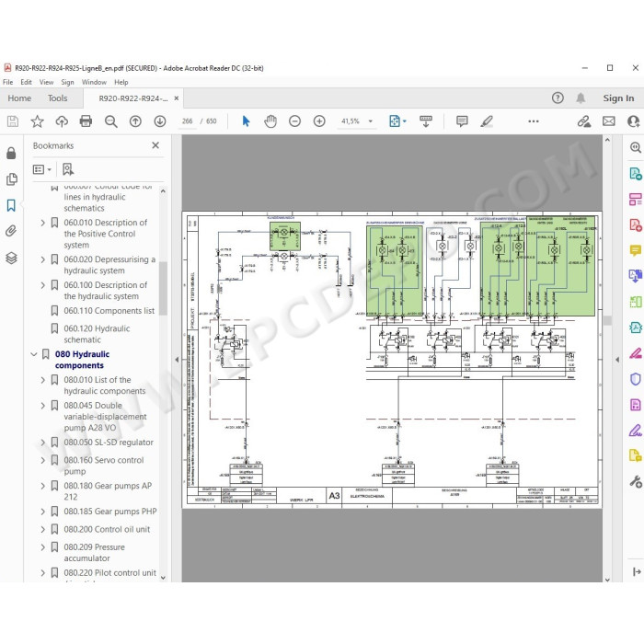This screenshot has height=644, width=644.
Task: Zoom in with plus circle
Action: coord(319,121)
